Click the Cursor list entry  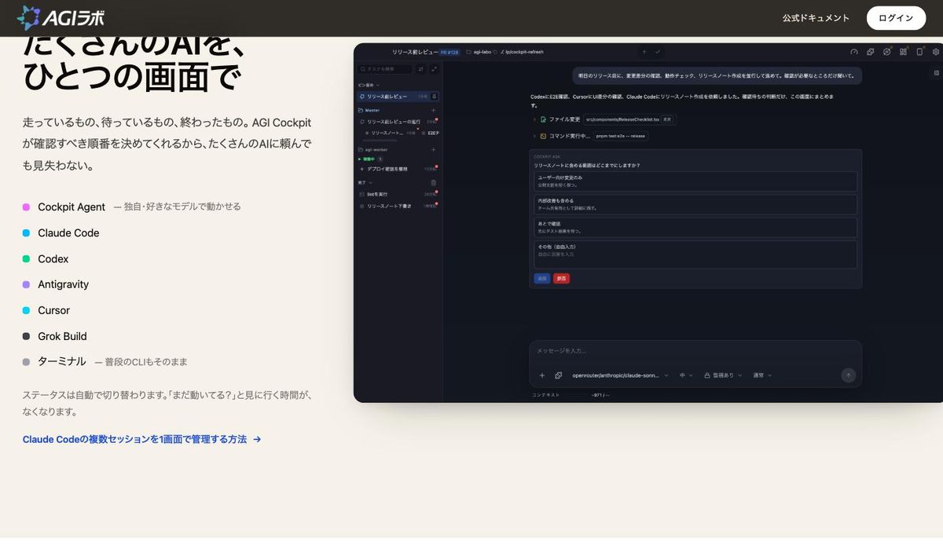click(53, 310)
